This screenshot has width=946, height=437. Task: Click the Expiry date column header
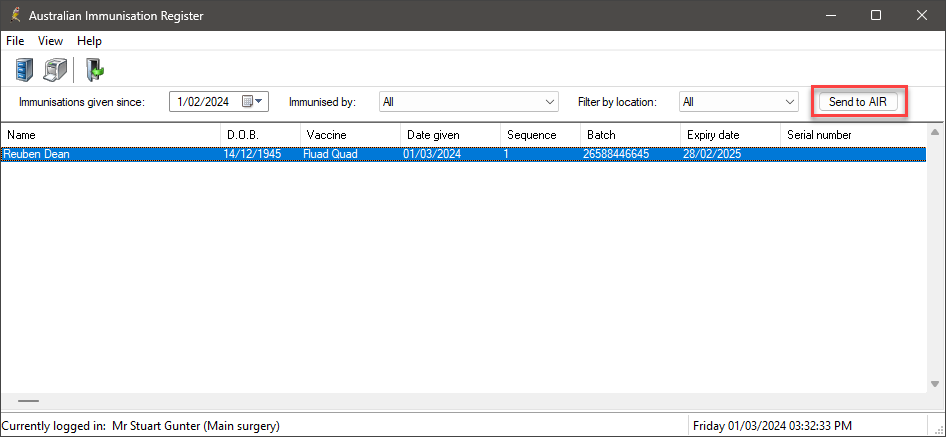coord(731,135)
